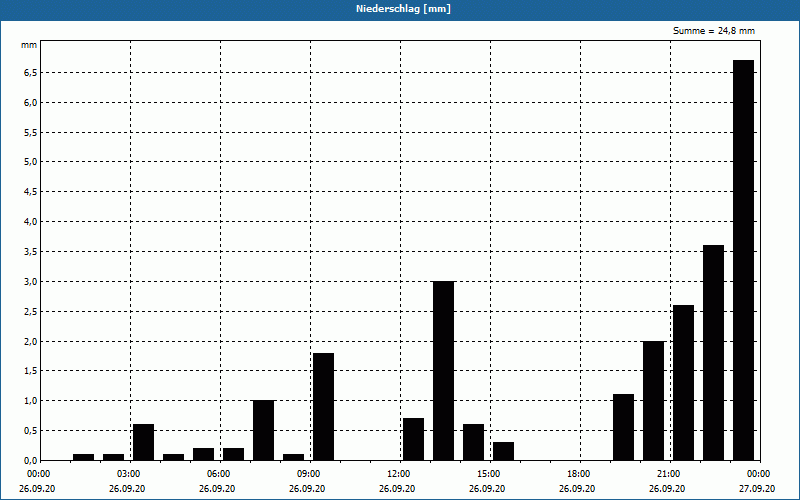Select the 2,0 mm bar before 21:00
This screenshot has width=800, height=500.
tap(654, 401)
